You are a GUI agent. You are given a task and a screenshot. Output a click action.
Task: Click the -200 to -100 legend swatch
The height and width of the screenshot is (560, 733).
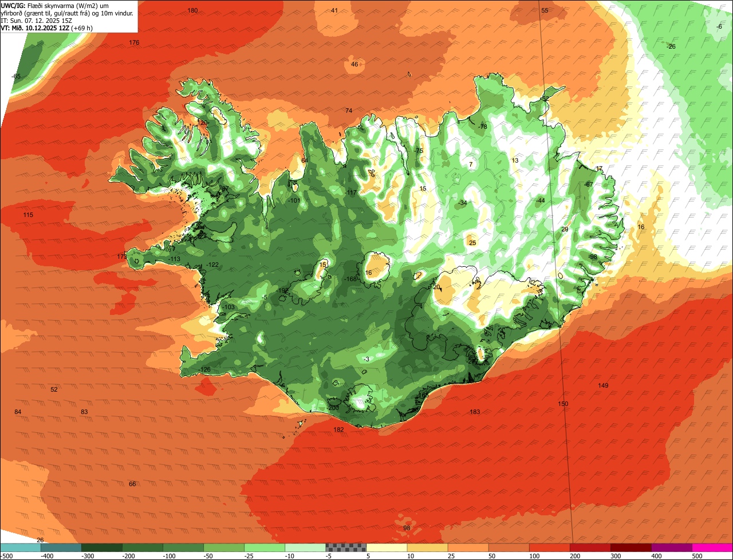[143, 547]
